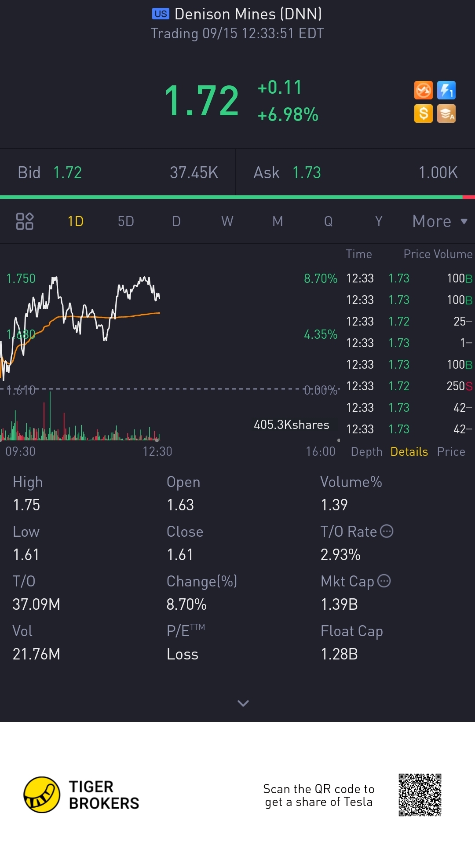
Task: Switch chart to 1D timeframe
Action: pos(76,221)
